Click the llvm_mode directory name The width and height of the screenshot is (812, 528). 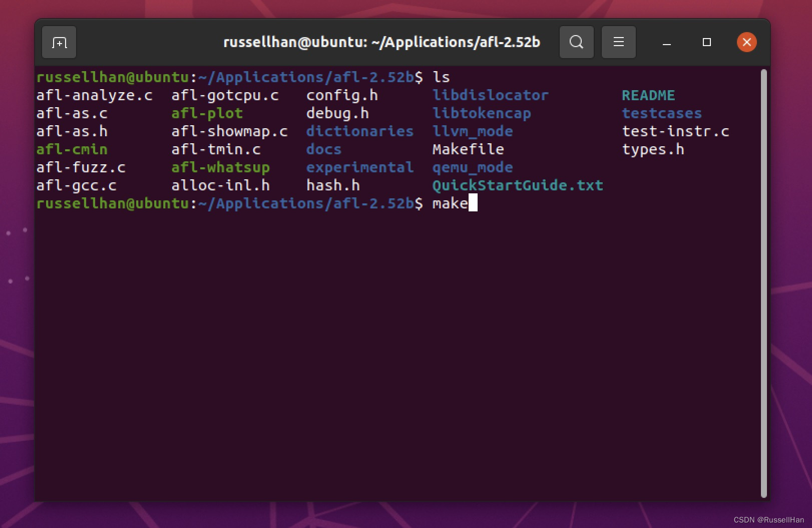(x=473, y=132)
